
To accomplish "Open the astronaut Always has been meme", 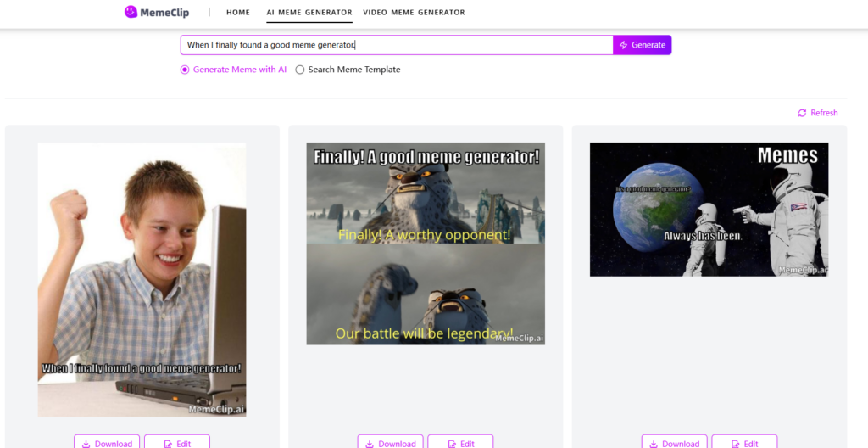I will click(x=709, y=209).
